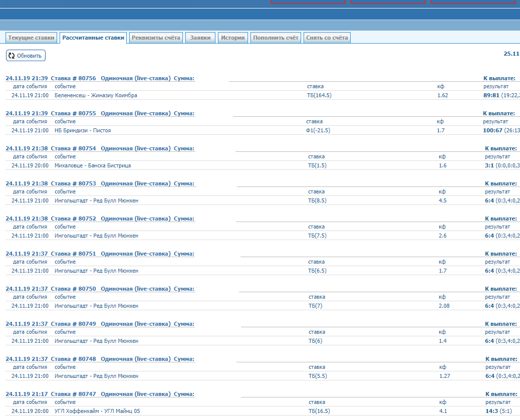Switch to the Снять со счёта tab
Screen dimensions: 520x420
point(327,38)
